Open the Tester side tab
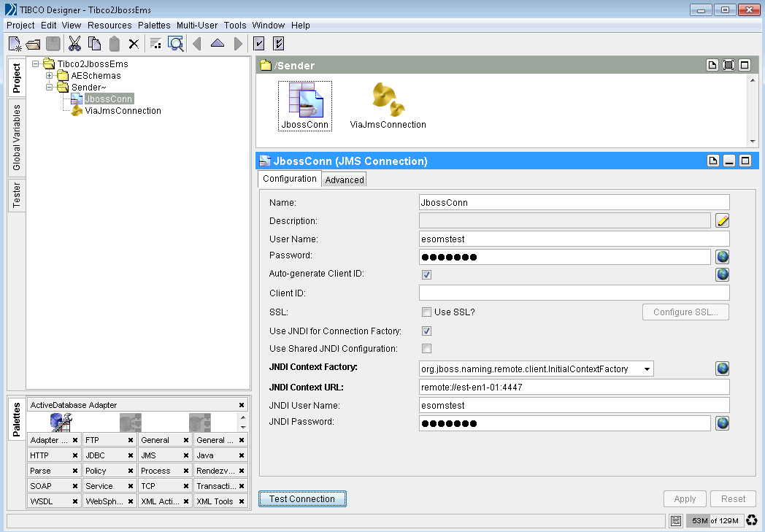The image size is (765, 532). pos(17,195)
